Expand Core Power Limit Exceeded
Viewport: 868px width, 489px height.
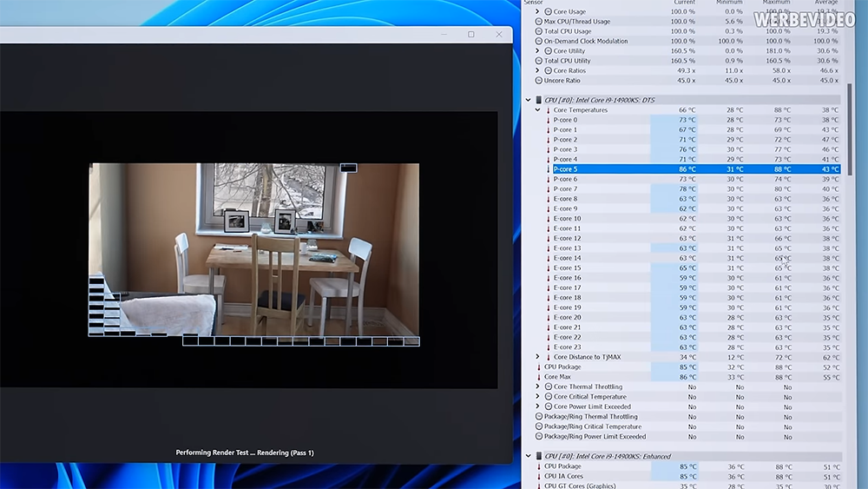[537, 406]
